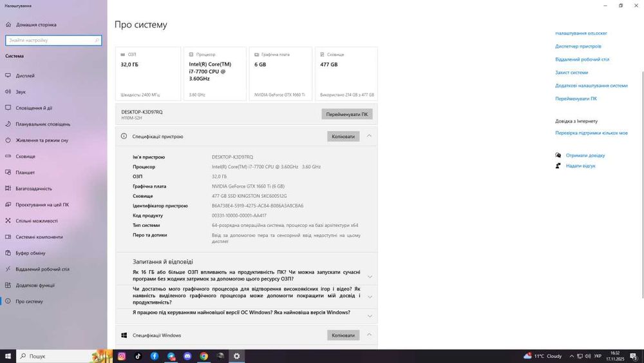644x363 pixels.
Task: Open Планувальник сповіщень
Action: click(x=53, y=124)
